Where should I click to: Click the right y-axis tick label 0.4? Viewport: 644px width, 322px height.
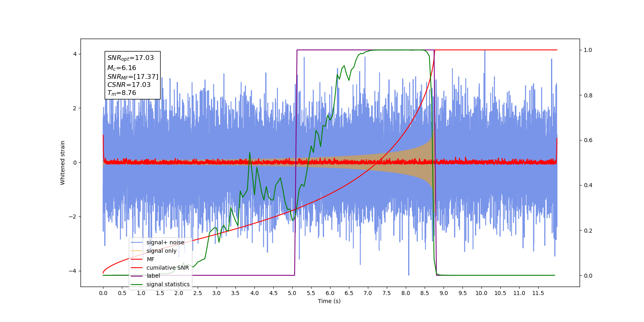[x=588, y=186]
